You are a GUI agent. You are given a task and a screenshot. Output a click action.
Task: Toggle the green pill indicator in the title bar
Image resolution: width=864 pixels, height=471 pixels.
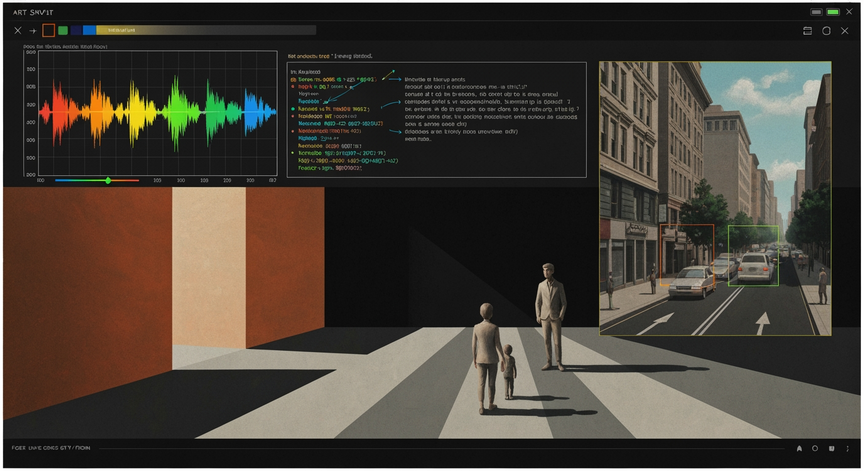click(833, 12)
